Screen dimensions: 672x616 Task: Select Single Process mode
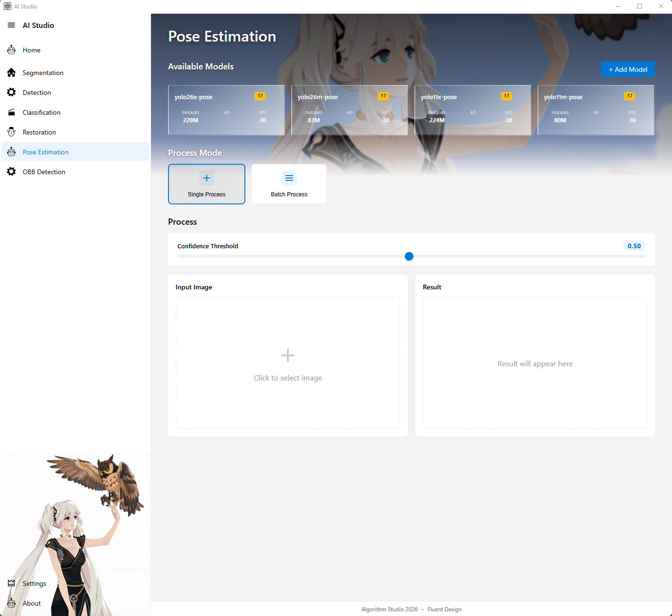pos(207,184)
